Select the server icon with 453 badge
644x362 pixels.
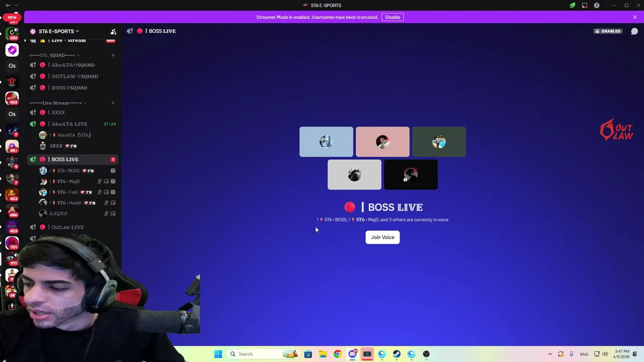12,195
